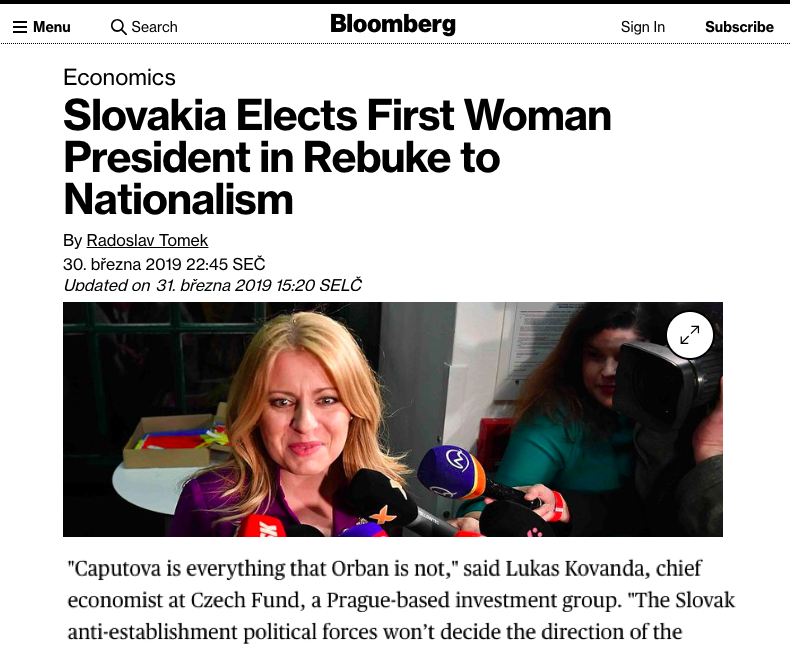This screenshot has height=653, width=790.
Task: Click the Subscribe button
Action: (739, 27)
